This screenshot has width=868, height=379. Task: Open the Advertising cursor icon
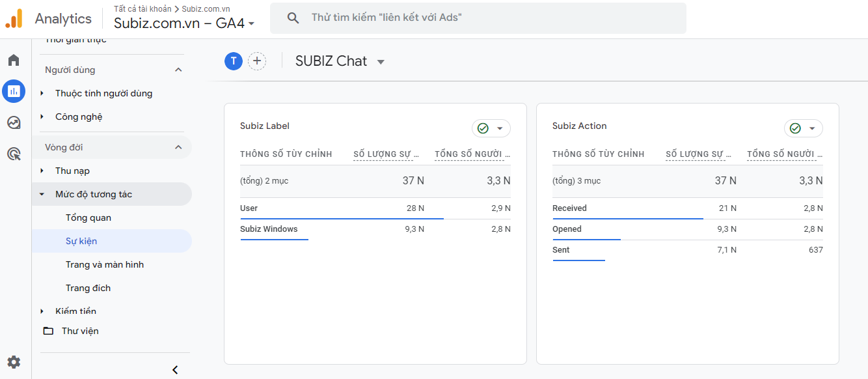pyautogui.click(x=14, y=154)
